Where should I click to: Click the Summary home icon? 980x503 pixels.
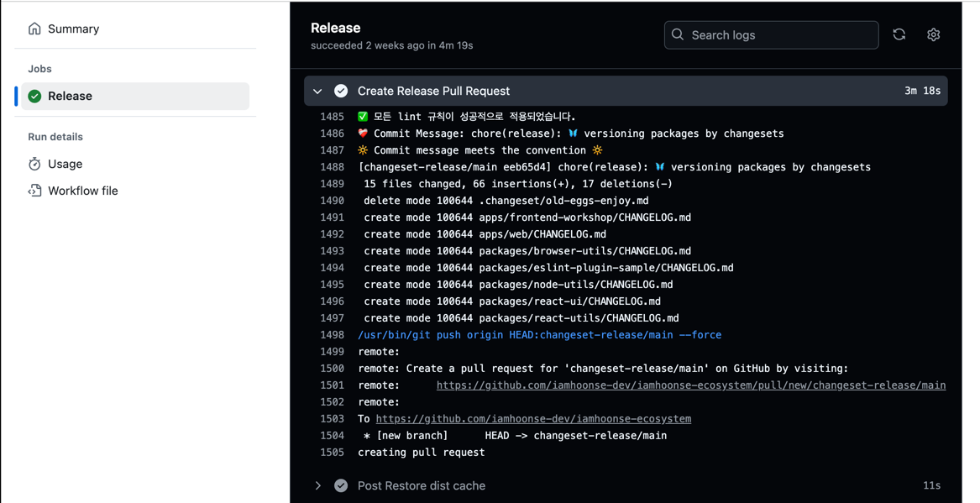pyautogui.click(x=35, y=29)
